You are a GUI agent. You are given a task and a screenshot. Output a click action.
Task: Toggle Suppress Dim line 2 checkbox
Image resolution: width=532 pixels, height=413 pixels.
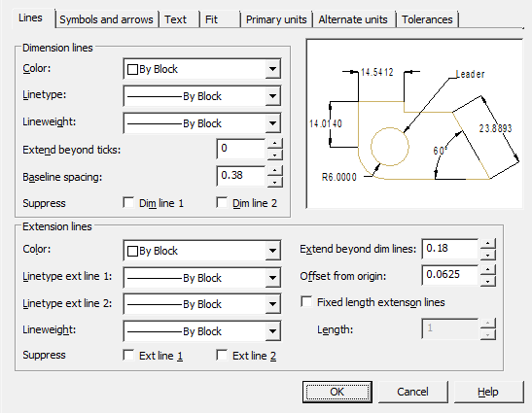(222, 203)
